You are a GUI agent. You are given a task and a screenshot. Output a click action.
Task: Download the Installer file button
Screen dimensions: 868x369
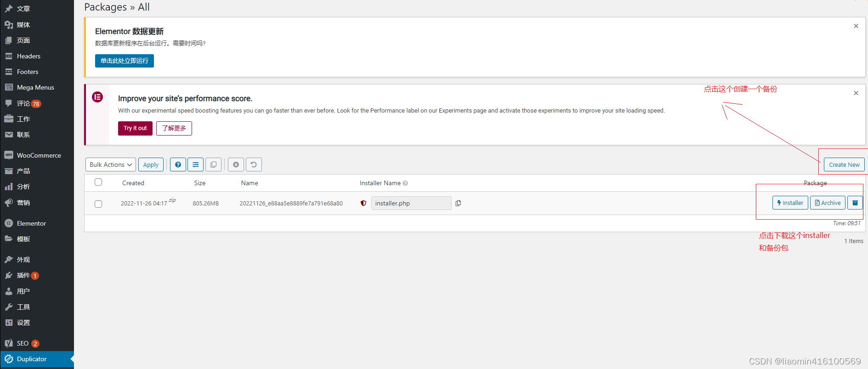pos(790,203)
